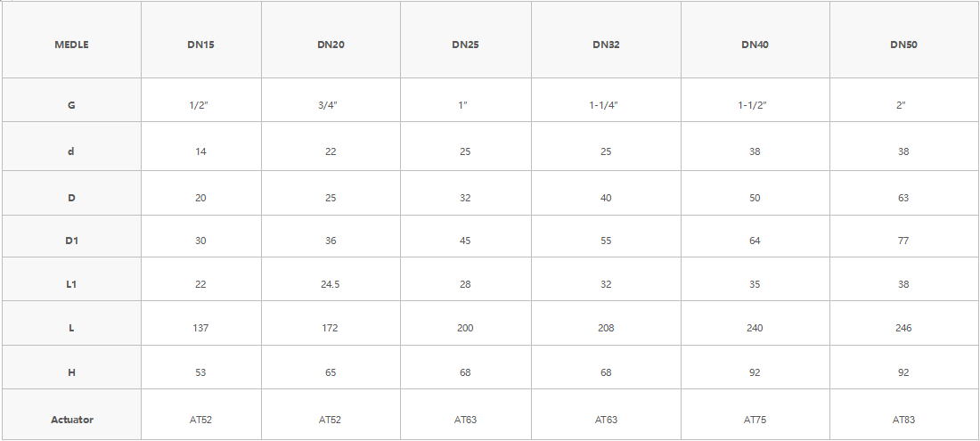The image size is (980, 441).
Task: Select the G row label
Action: click(71, 105)
